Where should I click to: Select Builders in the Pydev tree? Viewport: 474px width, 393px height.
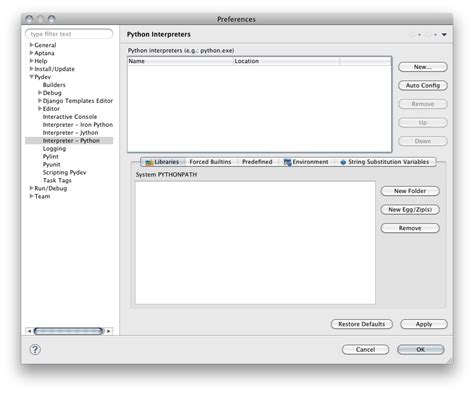click(x=54, y=85)
